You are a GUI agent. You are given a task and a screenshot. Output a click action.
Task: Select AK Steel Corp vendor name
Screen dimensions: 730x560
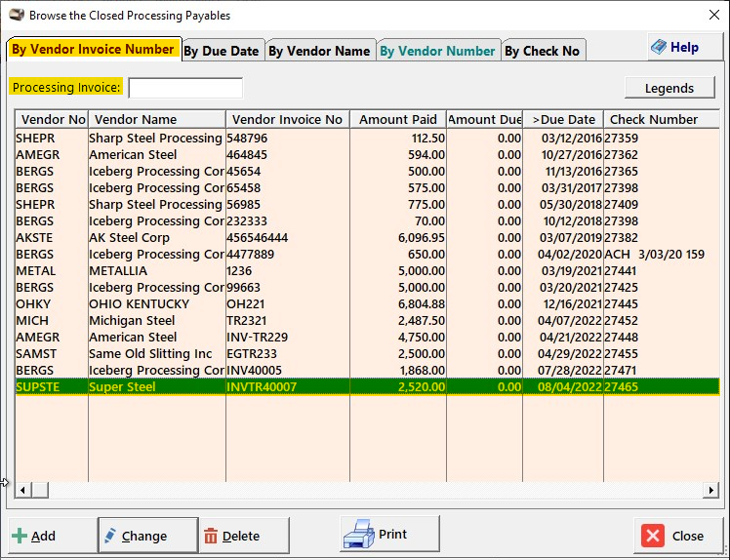130,238
